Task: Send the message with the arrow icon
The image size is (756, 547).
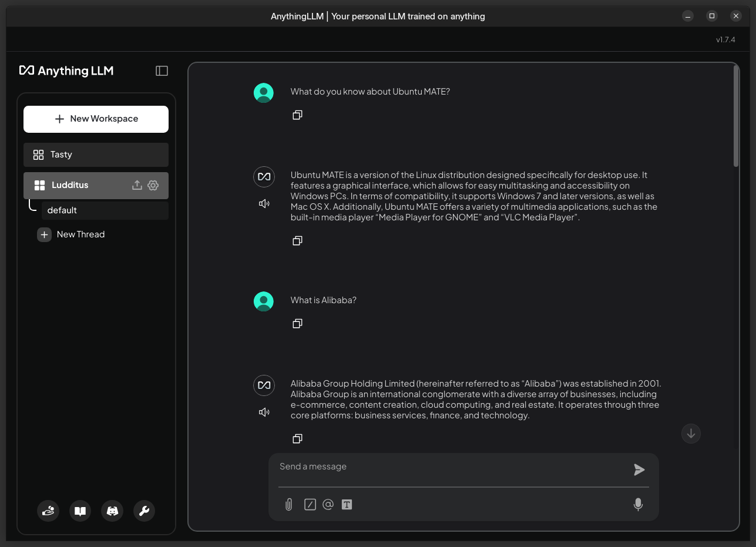Action: point(639,469)
